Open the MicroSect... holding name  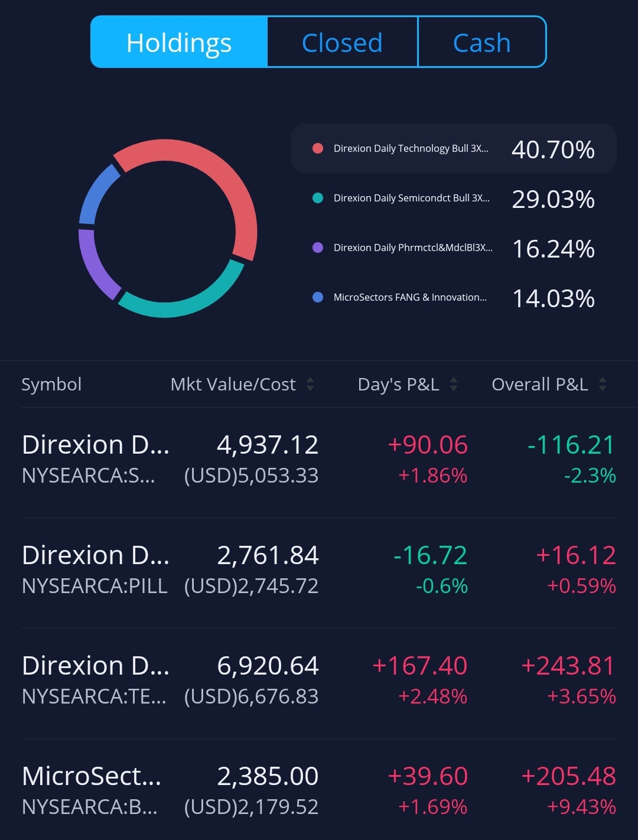(92, 776)
